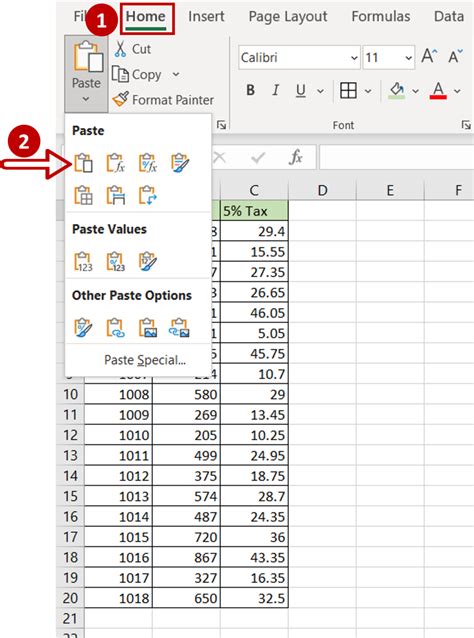Select the Formulas paste icon

(116, 163)
